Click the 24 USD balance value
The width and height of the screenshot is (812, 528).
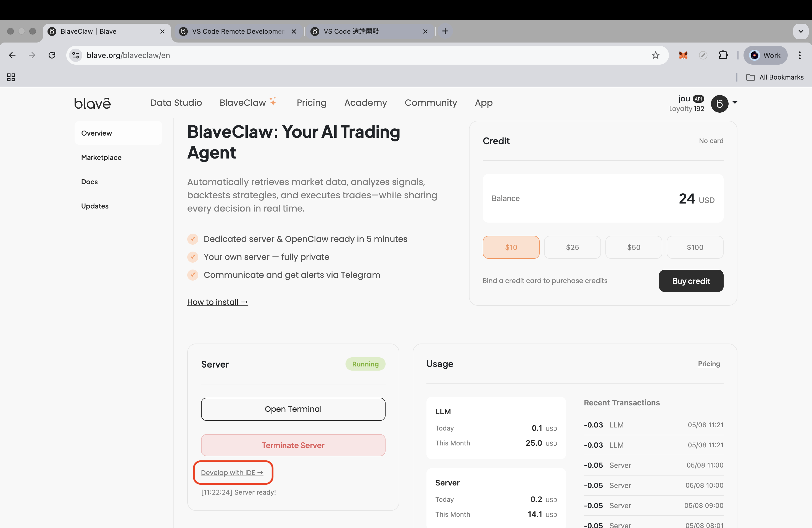tap(696, 199)
